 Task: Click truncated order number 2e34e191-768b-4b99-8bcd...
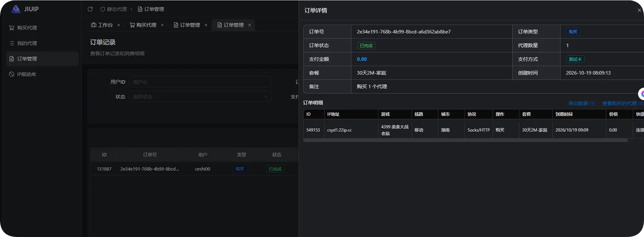tap(150, 169)
